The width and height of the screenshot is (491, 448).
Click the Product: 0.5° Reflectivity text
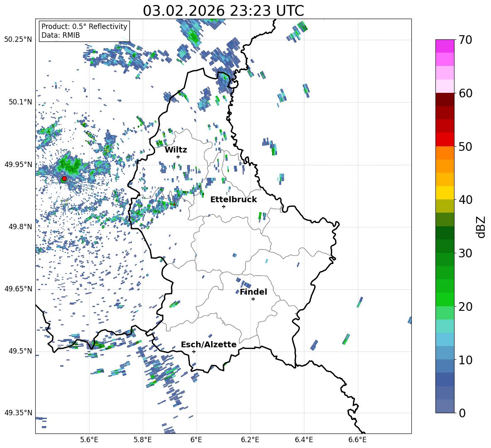tap(84, 26)
